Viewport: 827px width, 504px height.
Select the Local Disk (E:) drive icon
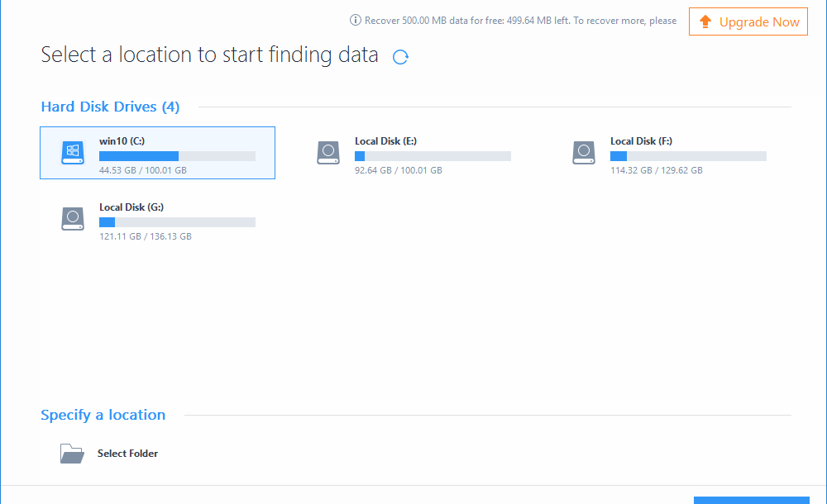coord(328,152)
